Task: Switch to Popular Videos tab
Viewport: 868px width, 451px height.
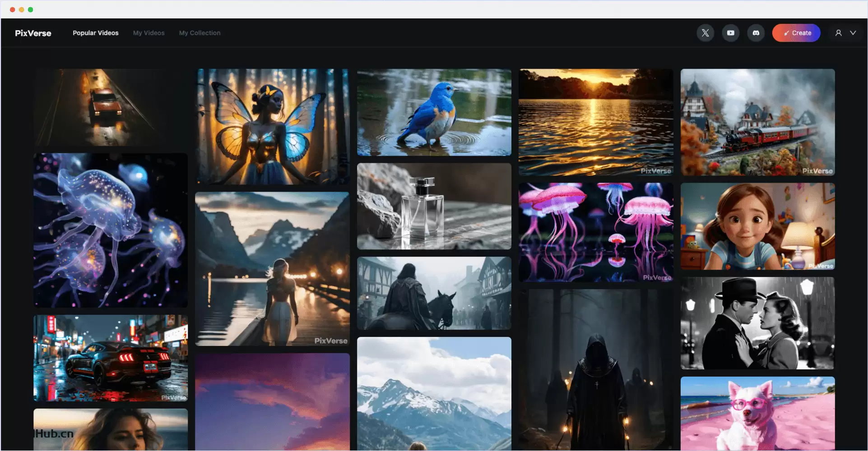Action: coord(96,33)
